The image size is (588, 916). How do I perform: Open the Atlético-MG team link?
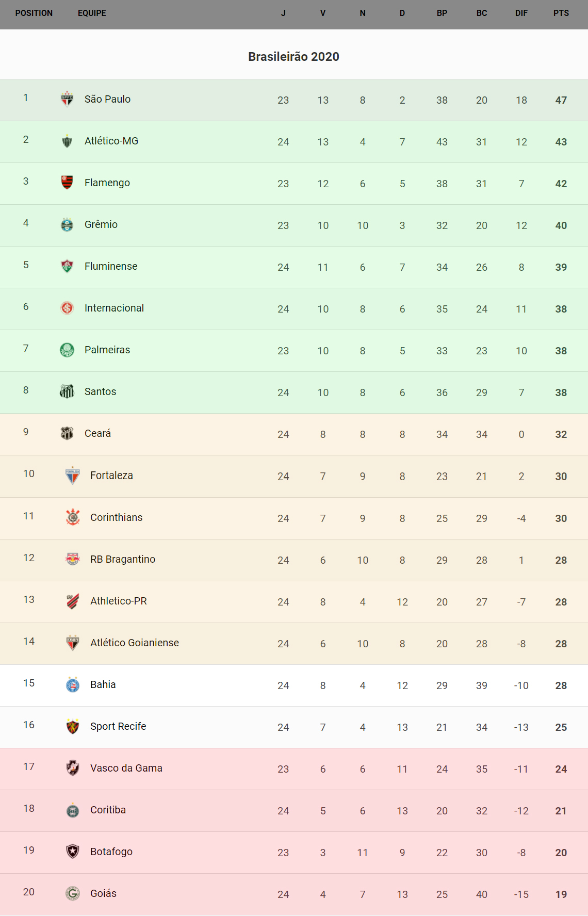point(111,141)
